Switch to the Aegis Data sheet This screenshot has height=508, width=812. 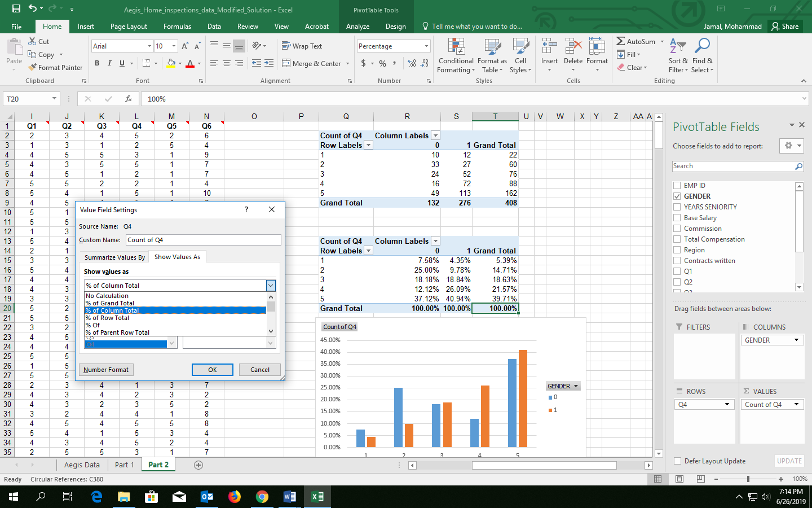tap(82, 465)
